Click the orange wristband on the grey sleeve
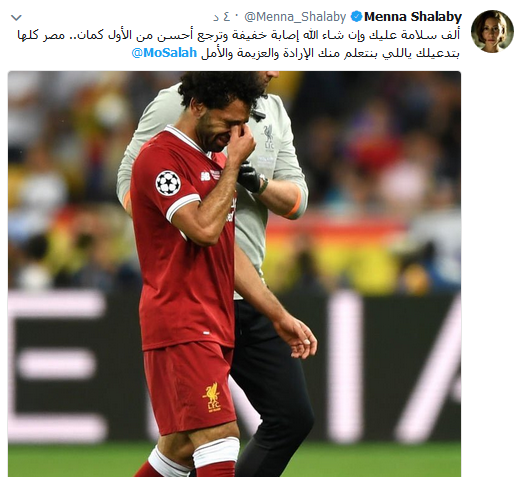Viewport: 523px width, 477px height. (x=296, y=205)
